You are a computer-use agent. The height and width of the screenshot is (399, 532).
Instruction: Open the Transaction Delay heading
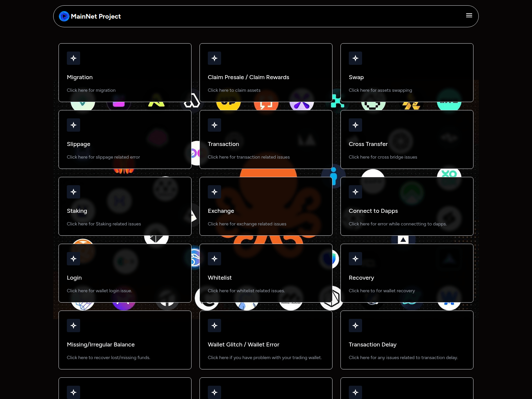point(372,344)
